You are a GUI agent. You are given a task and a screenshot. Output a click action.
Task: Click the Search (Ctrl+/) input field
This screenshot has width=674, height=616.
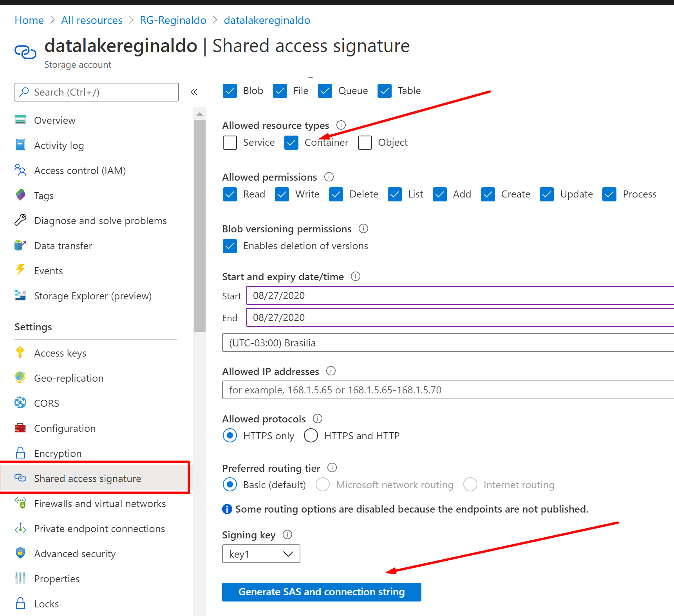[x=97, y=92]
